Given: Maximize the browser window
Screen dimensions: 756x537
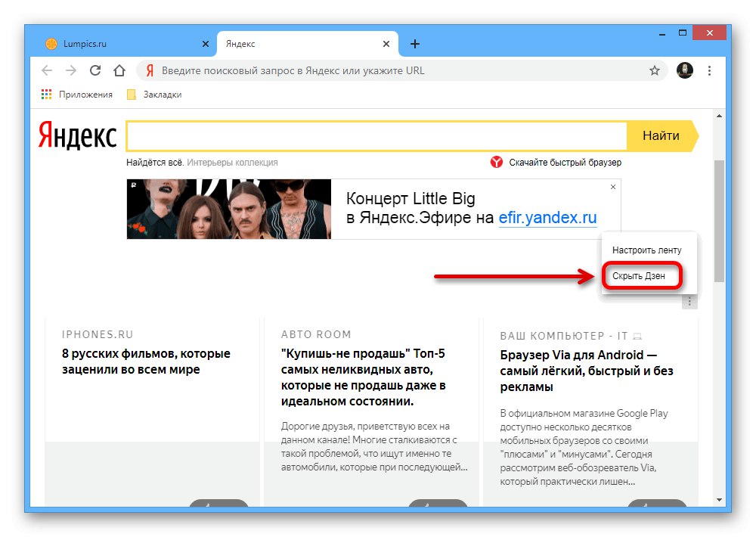Looking at the screenshot, I should coord(682,33).
